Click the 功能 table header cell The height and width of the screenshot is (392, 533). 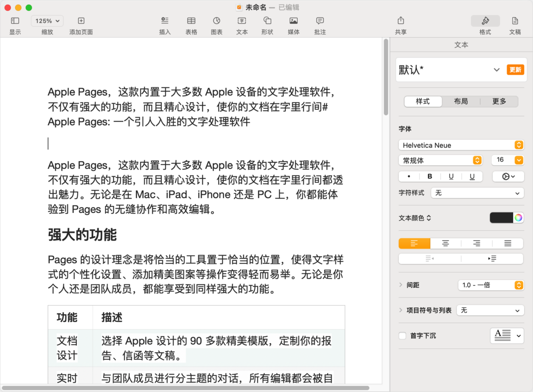tap(70, 317)
